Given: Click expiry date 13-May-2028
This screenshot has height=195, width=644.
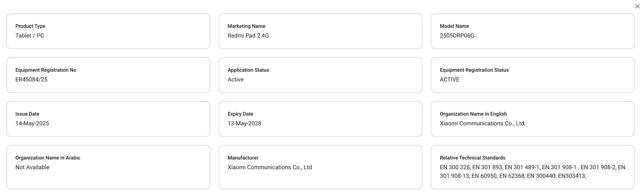Looking at the screenshot, I should (x=245, y=123).
